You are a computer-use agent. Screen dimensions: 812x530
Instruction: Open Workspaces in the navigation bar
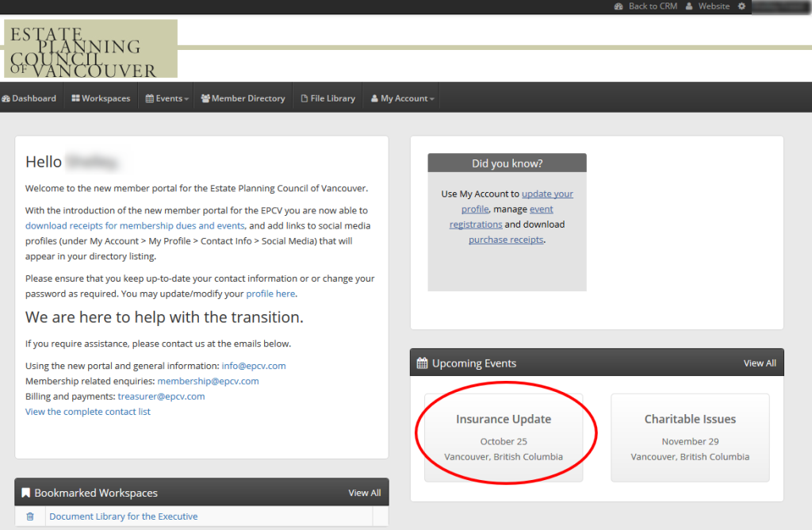[x=101, y=98]
